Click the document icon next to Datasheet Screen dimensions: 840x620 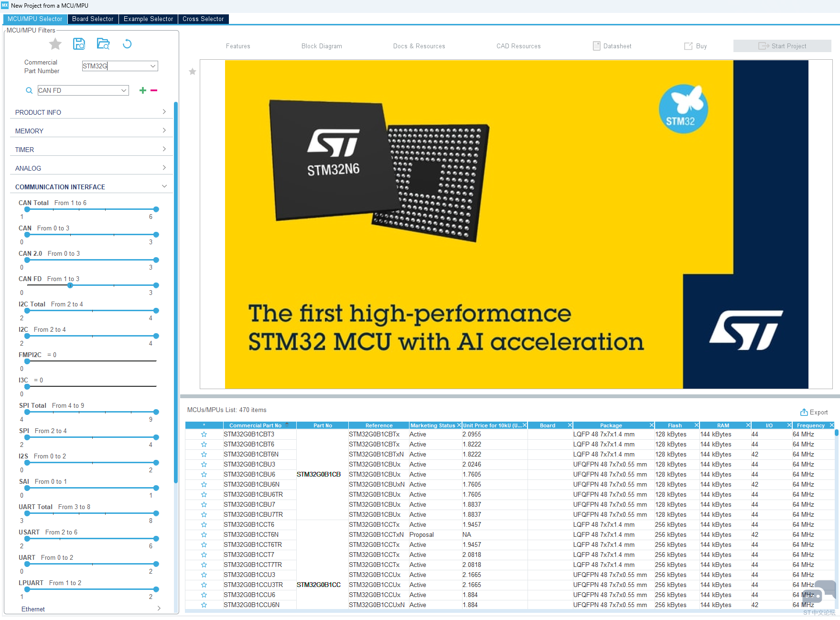tap(597, 46)
